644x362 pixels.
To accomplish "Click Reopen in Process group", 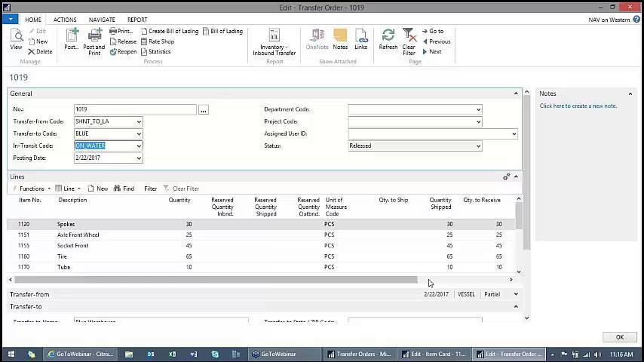I will tap(123, 52).
